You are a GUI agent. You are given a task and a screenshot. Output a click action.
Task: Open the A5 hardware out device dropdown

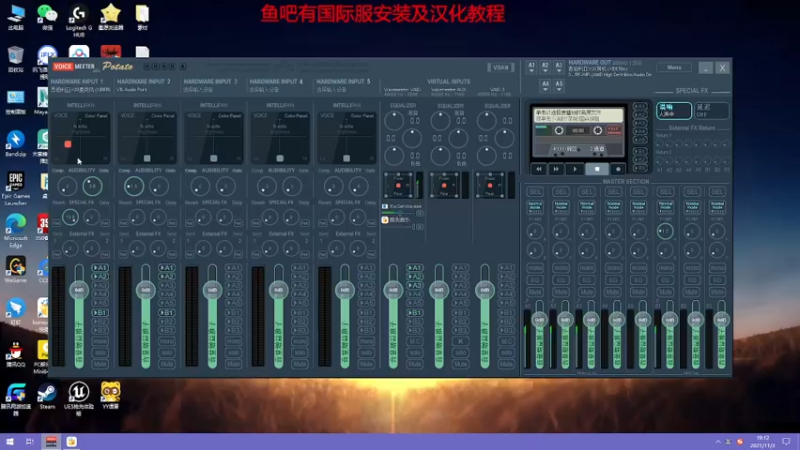(x=559, y=86)
